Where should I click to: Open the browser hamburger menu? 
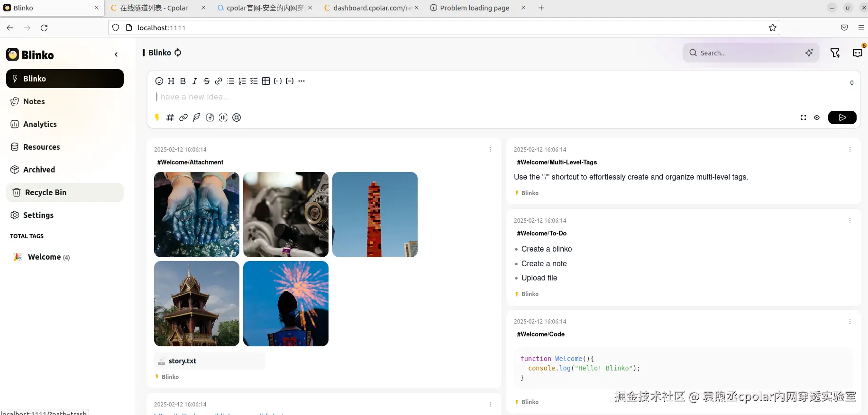click(x=861, y=27)
